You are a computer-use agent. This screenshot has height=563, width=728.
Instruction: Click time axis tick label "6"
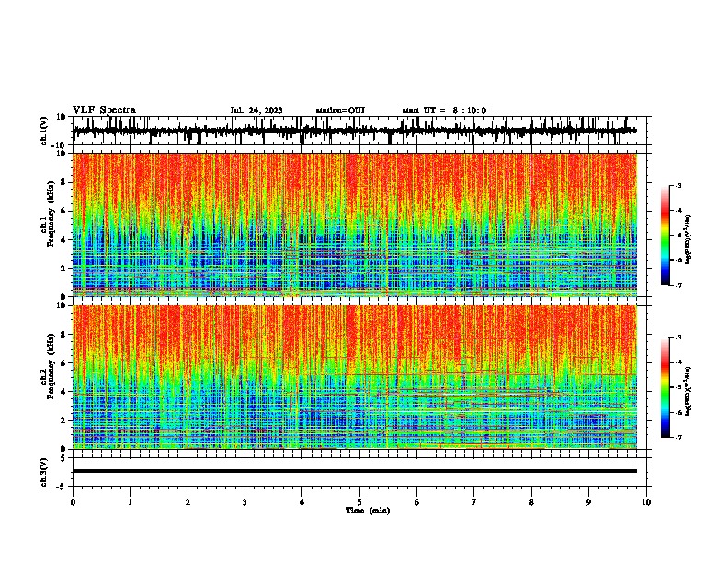coord(417,502)
